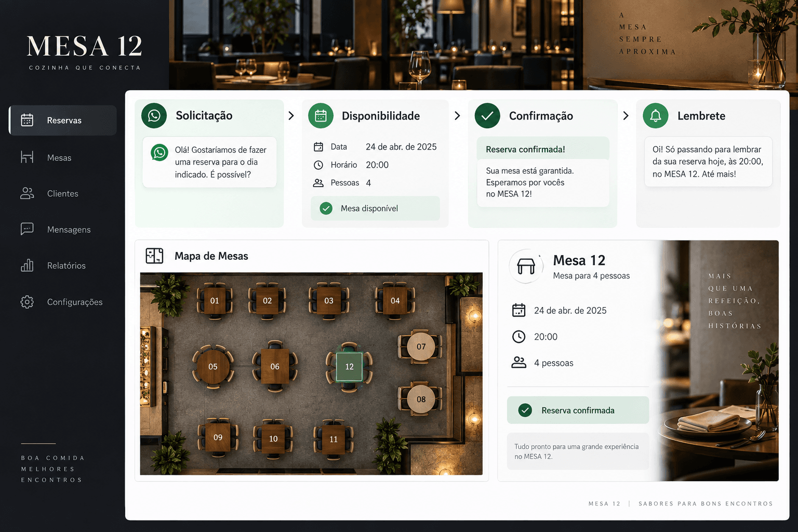Click the Reserva confirmada status button

[578, 410]
